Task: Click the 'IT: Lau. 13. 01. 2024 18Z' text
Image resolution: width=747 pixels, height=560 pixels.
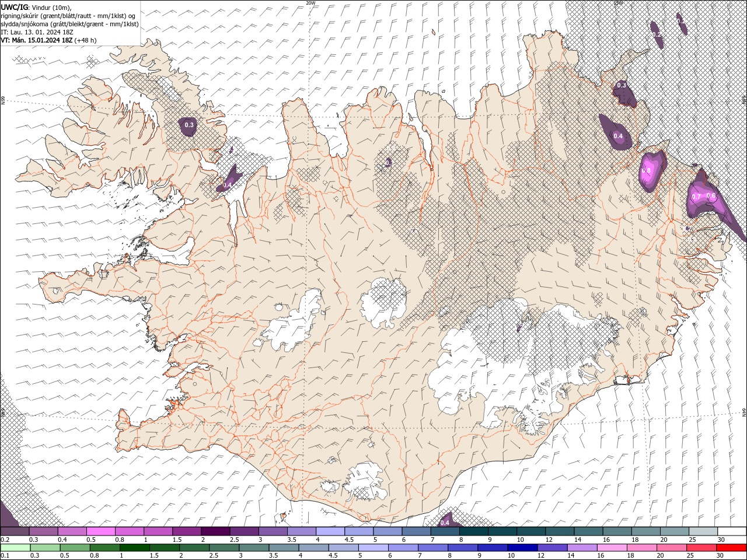Action: 36,32
